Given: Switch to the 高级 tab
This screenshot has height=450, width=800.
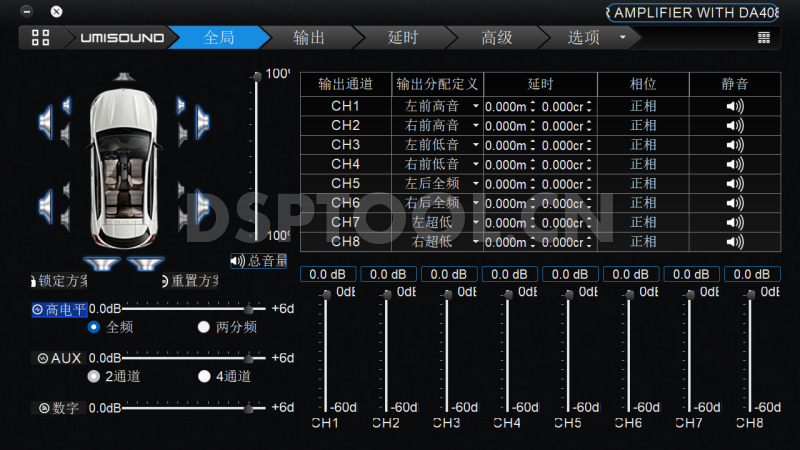Looking at the screenshot, I should click(x=496, y=38).
